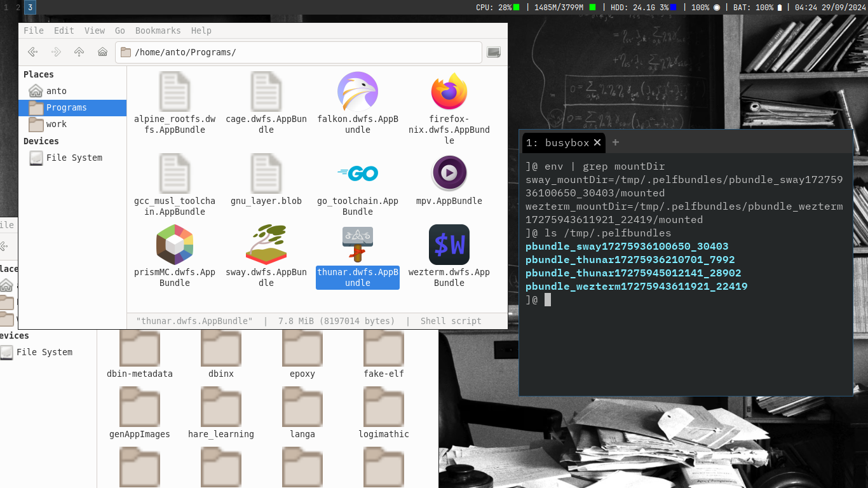The width and height of the screenshot is (868, 488).
Task: Click the Forward arrow toolbar icon
Action: tap(56, 52)
